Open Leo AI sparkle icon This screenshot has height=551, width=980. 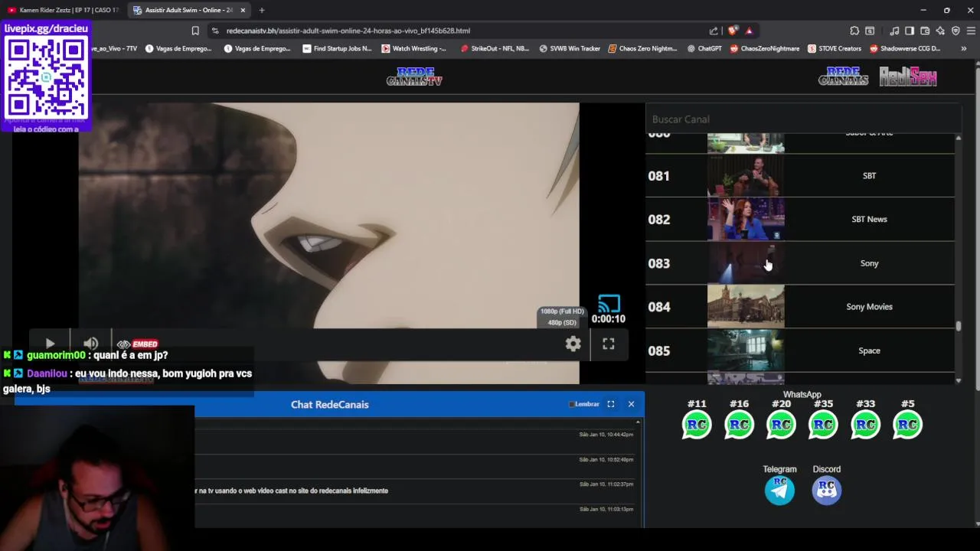(940, 31)
